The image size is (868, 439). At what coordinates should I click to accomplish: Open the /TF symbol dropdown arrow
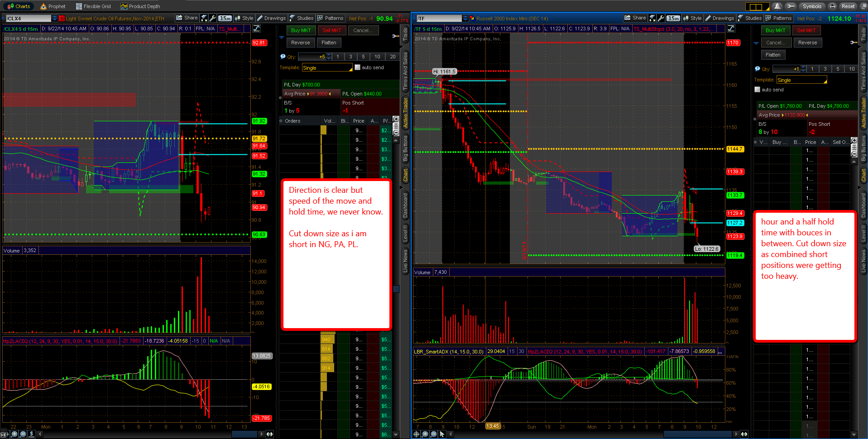click(465, 18)
